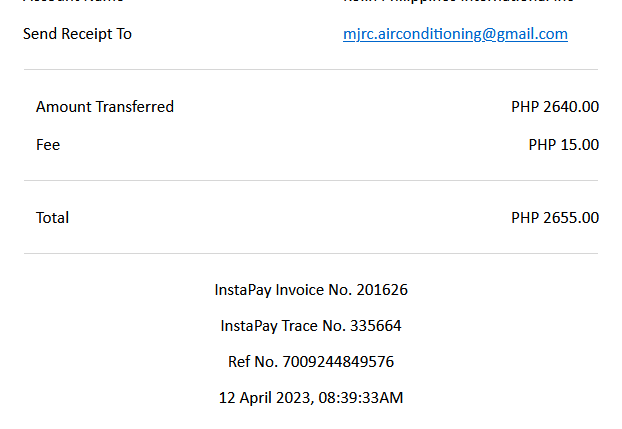
Task: Click the PHP 2640.00 amount value
Action: [555, 107]
